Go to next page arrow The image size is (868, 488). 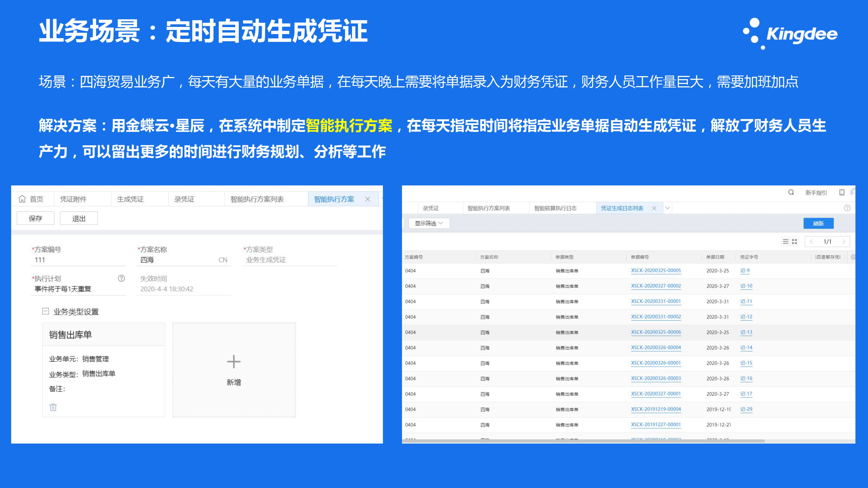pos(843,242)
